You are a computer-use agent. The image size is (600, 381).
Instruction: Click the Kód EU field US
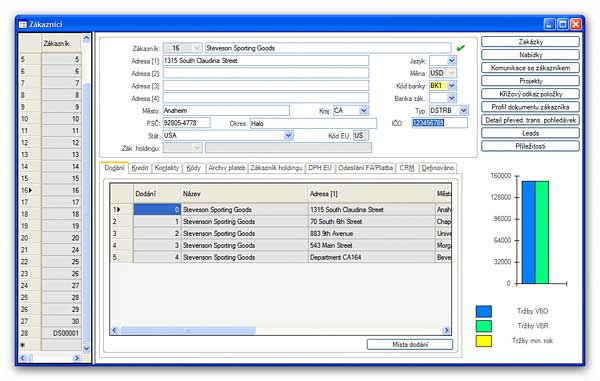361,135
